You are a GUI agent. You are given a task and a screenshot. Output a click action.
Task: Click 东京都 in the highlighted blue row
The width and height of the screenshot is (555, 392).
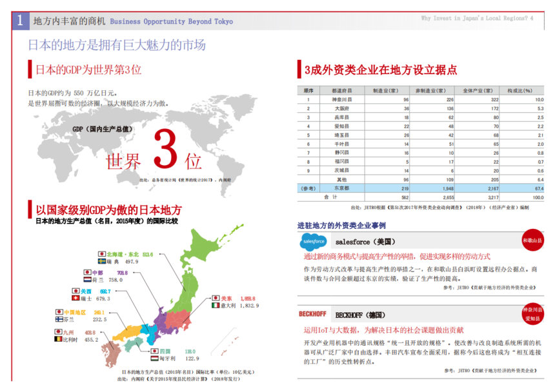(x=342, y=188)
